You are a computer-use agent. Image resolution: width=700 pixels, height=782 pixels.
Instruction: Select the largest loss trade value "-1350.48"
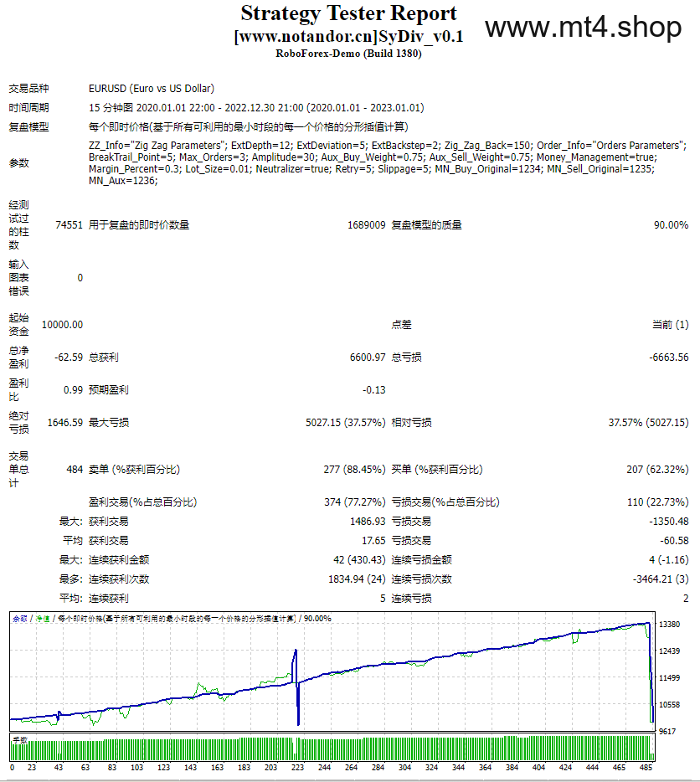pos(668,521)
